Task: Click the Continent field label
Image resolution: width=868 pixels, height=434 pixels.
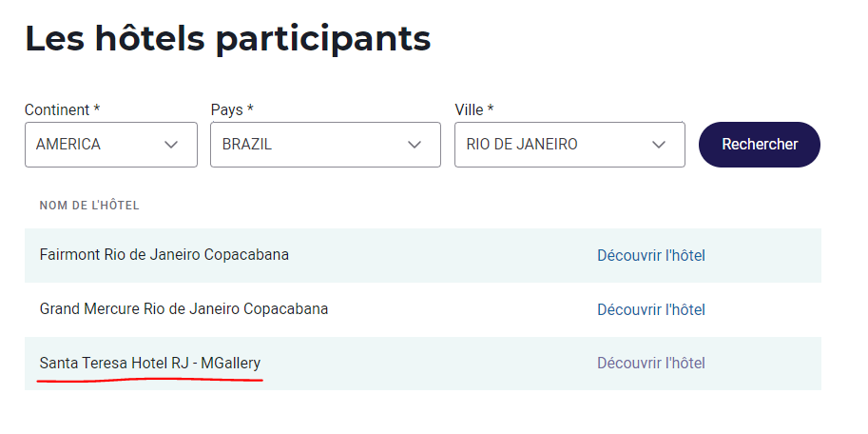Action: [57, 109]
